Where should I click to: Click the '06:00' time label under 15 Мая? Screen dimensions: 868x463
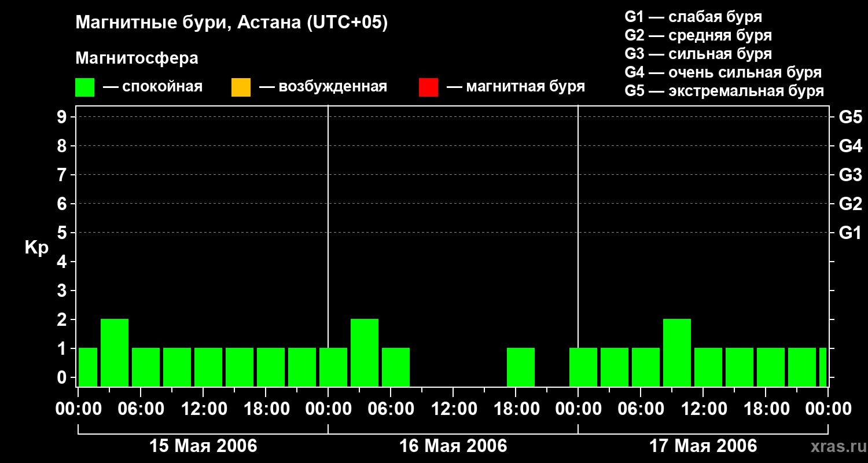click(141, 409)
